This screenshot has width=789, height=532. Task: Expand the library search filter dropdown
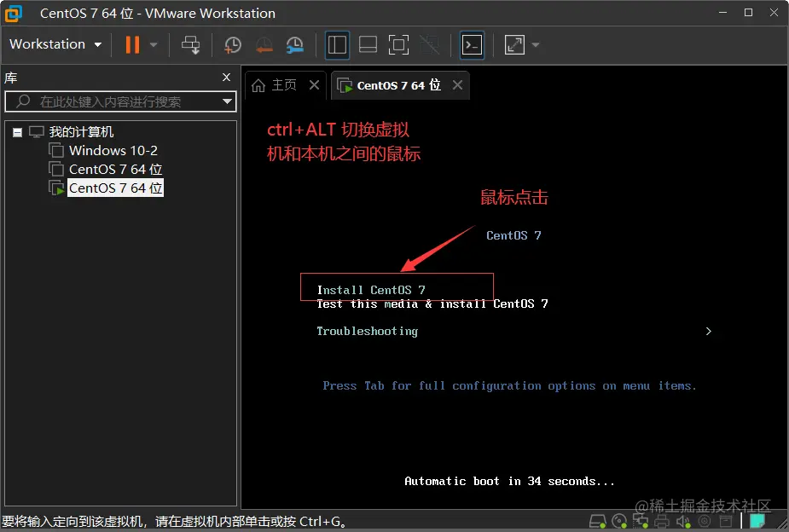[228, 101]
